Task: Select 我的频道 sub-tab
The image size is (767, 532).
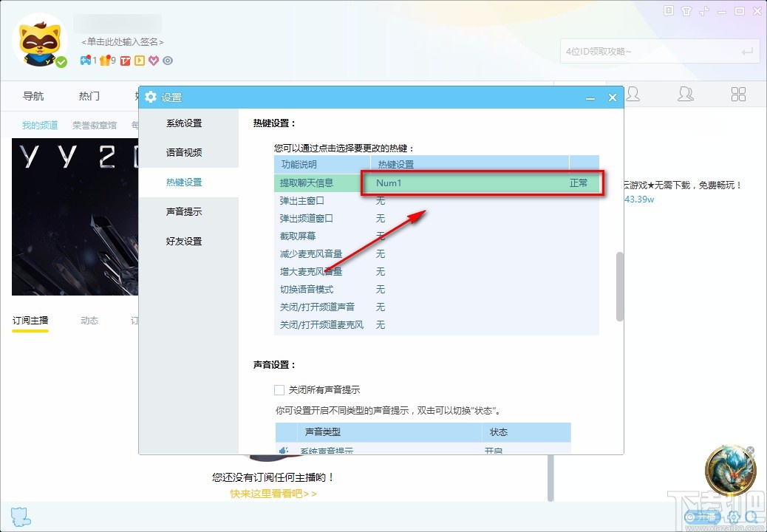Action: click(40, 125)
